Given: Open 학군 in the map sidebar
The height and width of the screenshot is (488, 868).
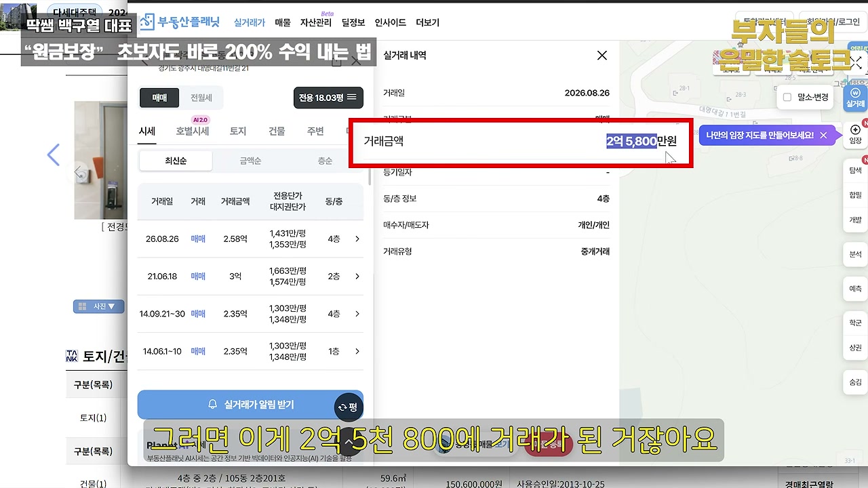Looking at the screenshot, I should click(x=855, y=323).
